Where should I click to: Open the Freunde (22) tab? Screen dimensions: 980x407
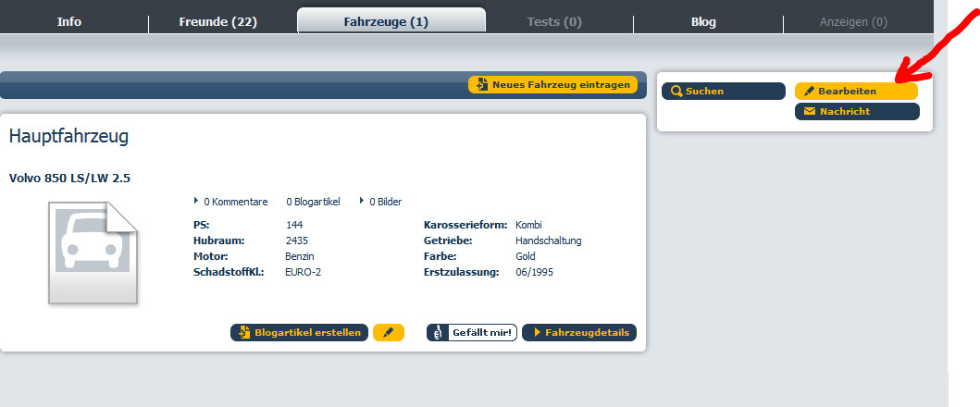[x=217, y=21]
